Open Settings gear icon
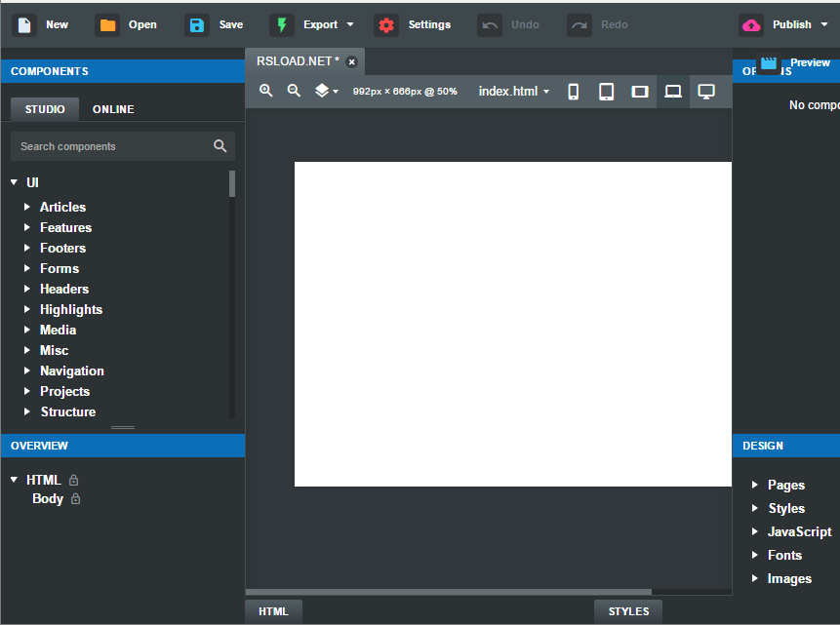Screen dimensions: 840x625 (386, 25)
